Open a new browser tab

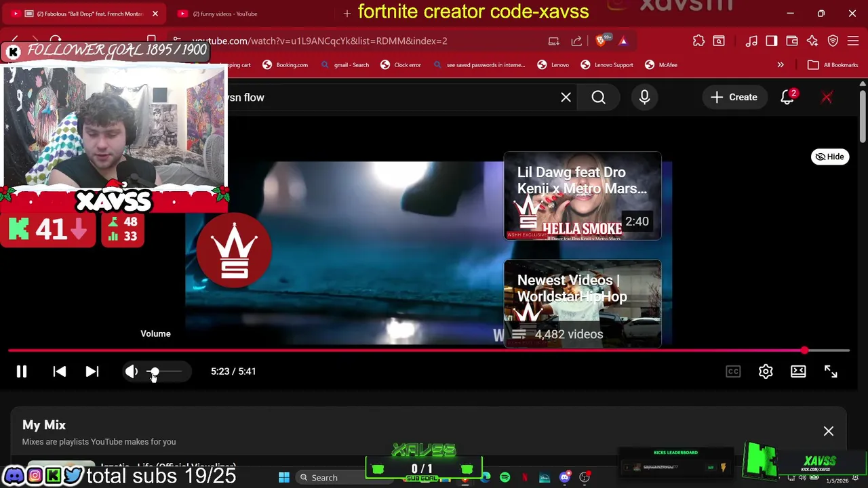(347, 13)
